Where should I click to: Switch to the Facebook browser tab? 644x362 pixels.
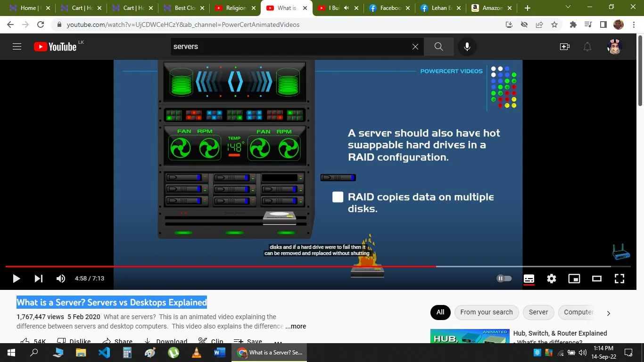[x=388, y=8]
